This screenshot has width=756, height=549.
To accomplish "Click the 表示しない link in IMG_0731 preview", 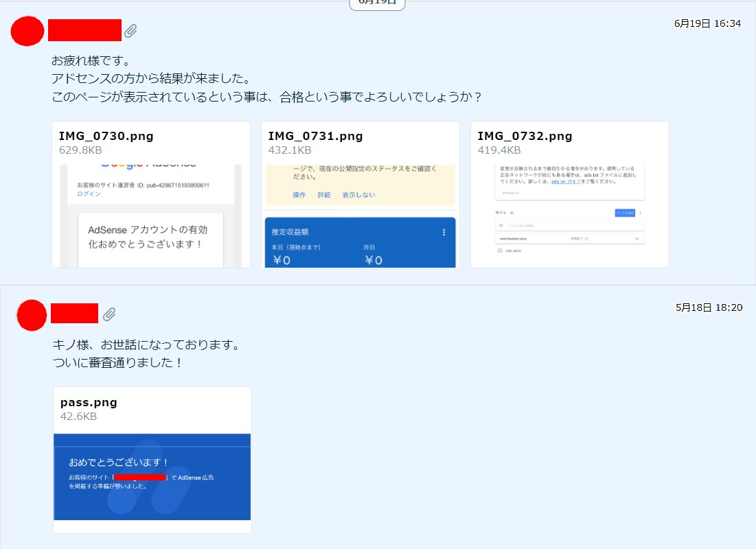I will coord(358,195).
